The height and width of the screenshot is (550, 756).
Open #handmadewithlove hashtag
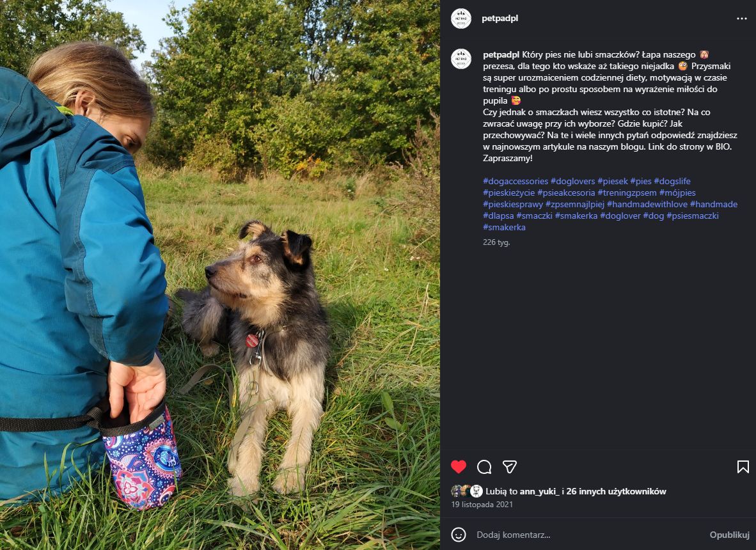coord(647,205)
